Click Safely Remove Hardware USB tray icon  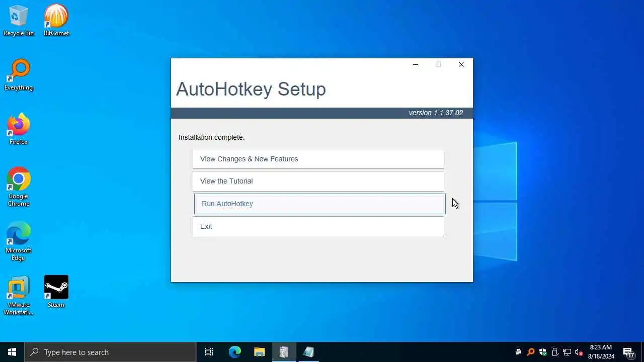(555, 352)
